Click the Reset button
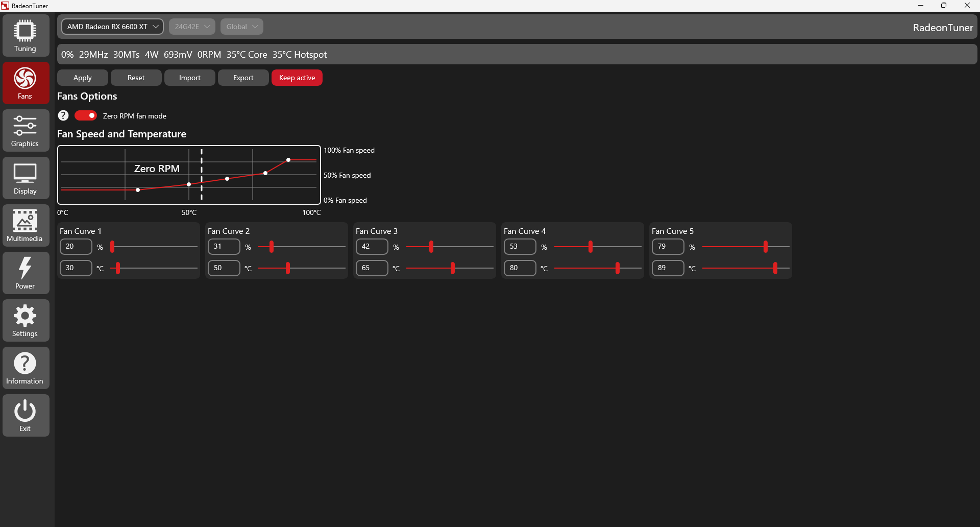This screenshot has width=980, height=527. click(x=136, y=78)
